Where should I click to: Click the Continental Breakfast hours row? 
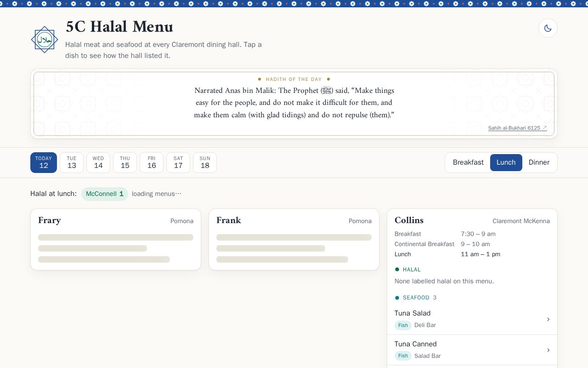coord(472,244)
